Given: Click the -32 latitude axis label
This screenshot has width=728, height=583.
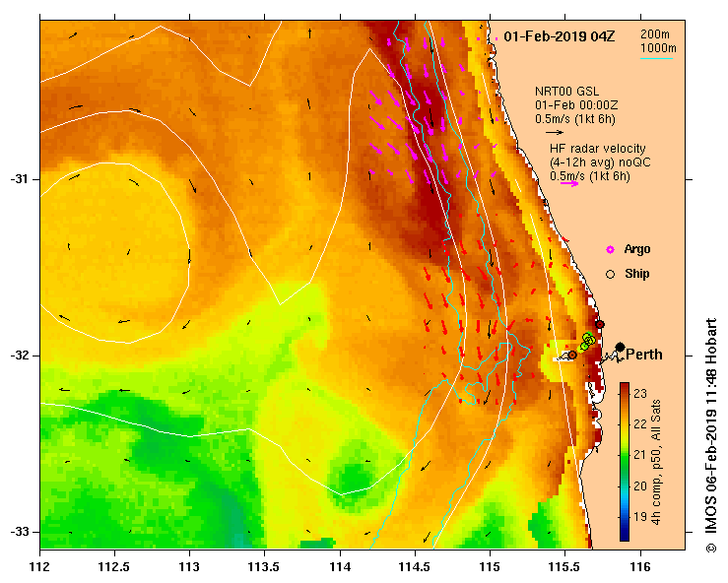Looking at the screenshot, I should click(19, 356).
